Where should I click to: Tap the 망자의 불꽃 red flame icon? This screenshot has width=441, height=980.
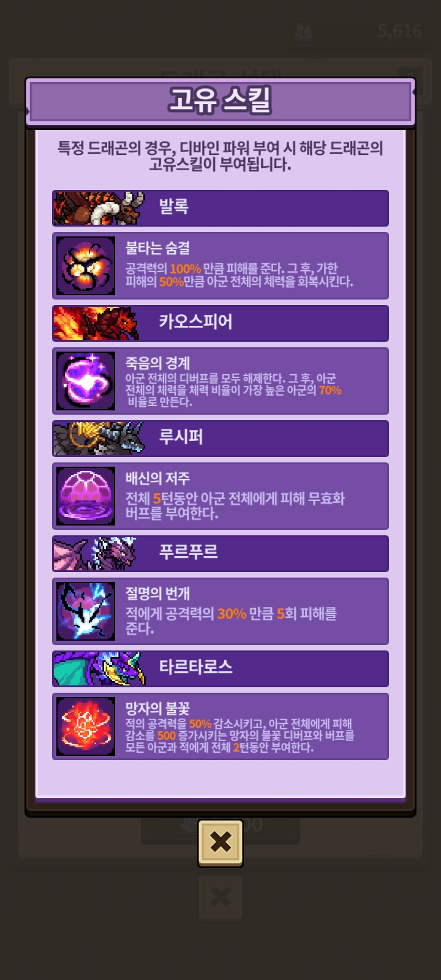(86, 726)
